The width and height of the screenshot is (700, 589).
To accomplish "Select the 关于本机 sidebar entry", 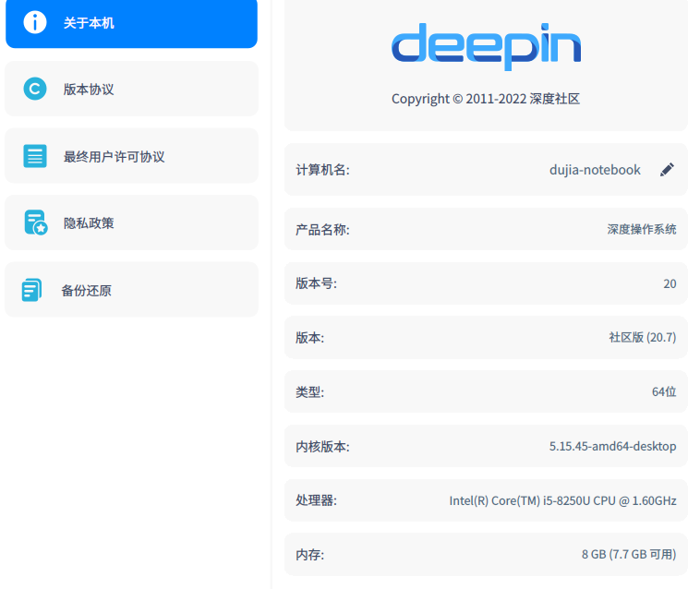I will coord(131,23).
